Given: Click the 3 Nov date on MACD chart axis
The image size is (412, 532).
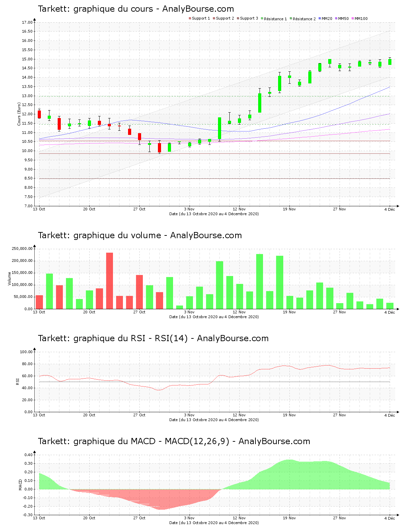Looking at the screenshot, I should (x=189, y=518).
